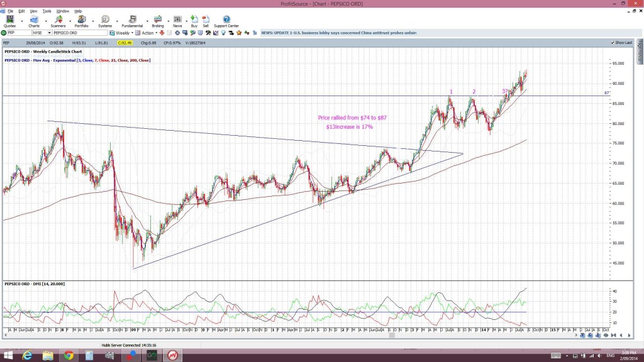Screen dimensions: 644x362
Task: Click the highlighted C:92.49 close value
Action: [x=125, y=43]
